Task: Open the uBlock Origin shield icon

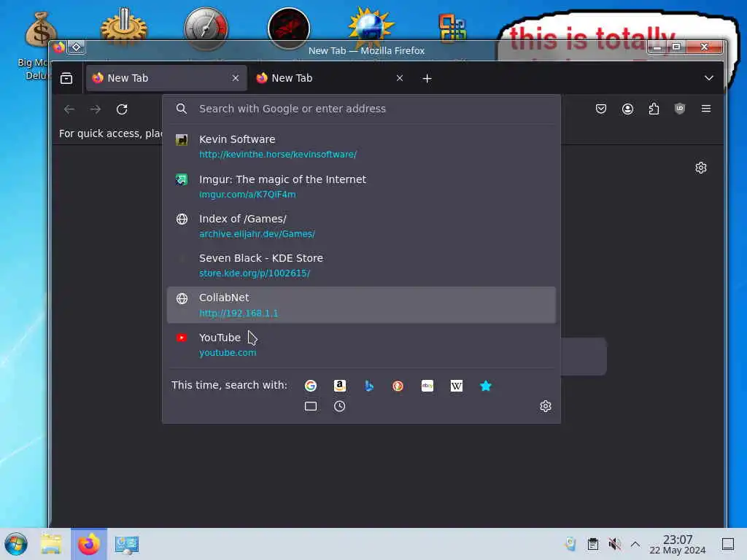Action: (680, 109)
